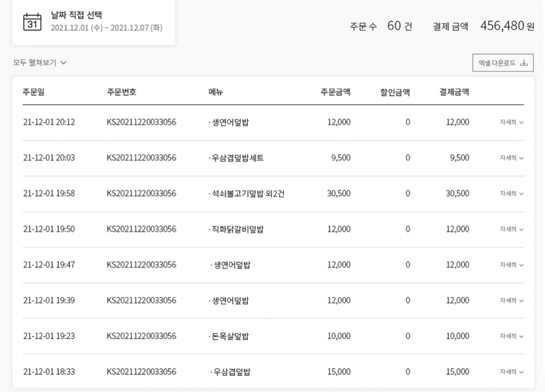Image resolution: width=545 pixels, height=392 pixels.
Task: Click the 주문번호 column header
Action: pyautogui.click(x=121, y=92)
